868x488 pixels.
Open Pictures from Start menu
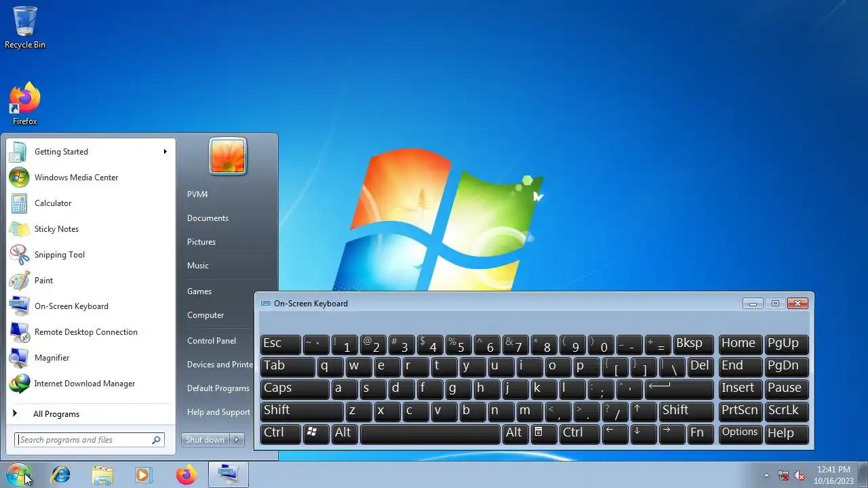coord(201,242)
